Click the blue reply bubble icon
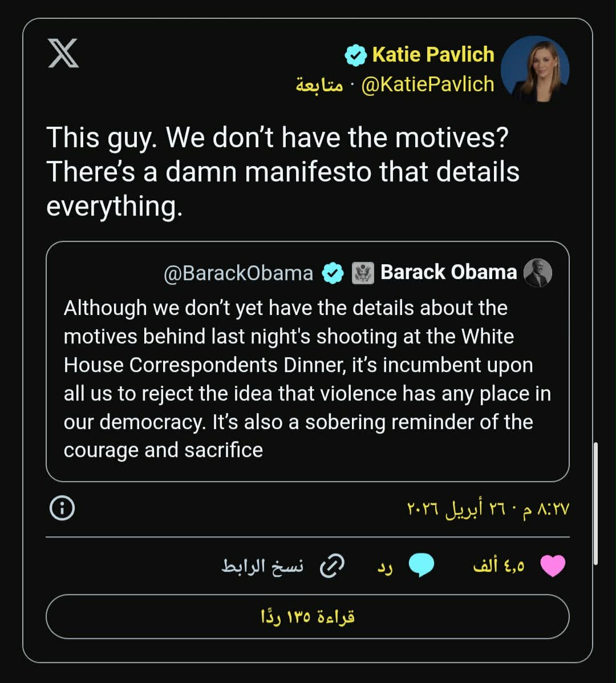 (x=421, y=566)
